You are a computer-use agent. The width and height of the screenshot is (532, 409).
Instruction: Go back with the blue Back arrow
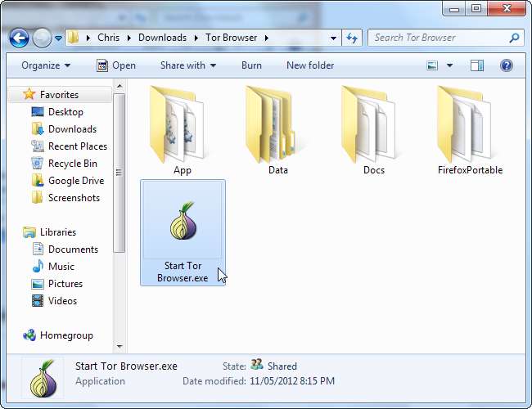tap(19, 38)
